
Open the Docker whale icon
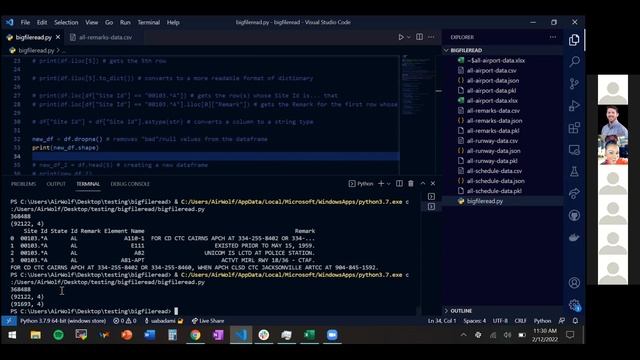point(574,237)
